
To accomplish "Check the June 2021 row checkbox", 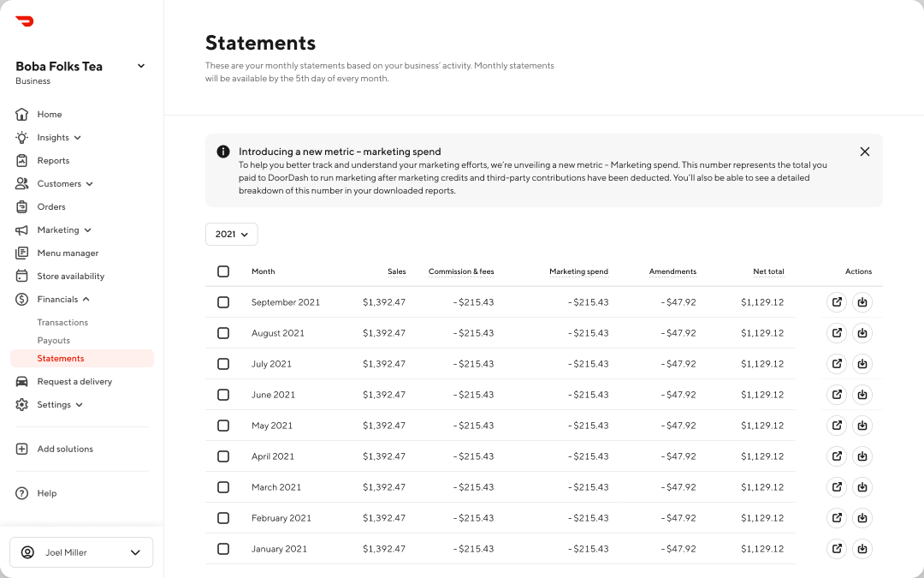I will coord(223,395).
